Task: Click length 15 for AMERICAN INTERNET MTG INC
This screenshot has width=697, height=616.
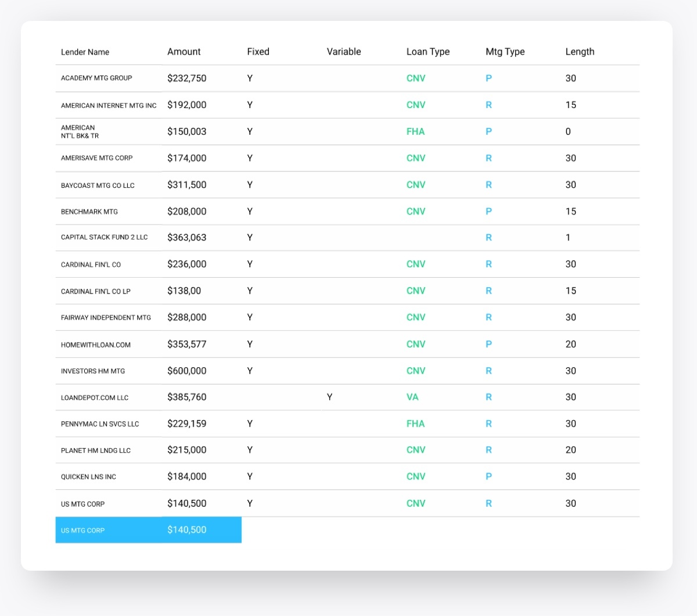Action: point(571,105)
